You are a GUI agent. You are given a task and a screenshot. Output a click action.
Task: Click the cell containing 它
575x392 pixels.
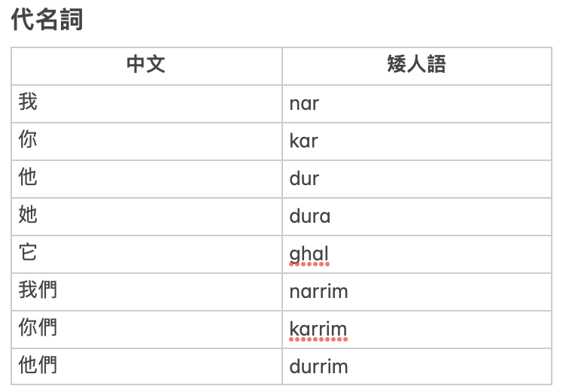coord(147,254)
